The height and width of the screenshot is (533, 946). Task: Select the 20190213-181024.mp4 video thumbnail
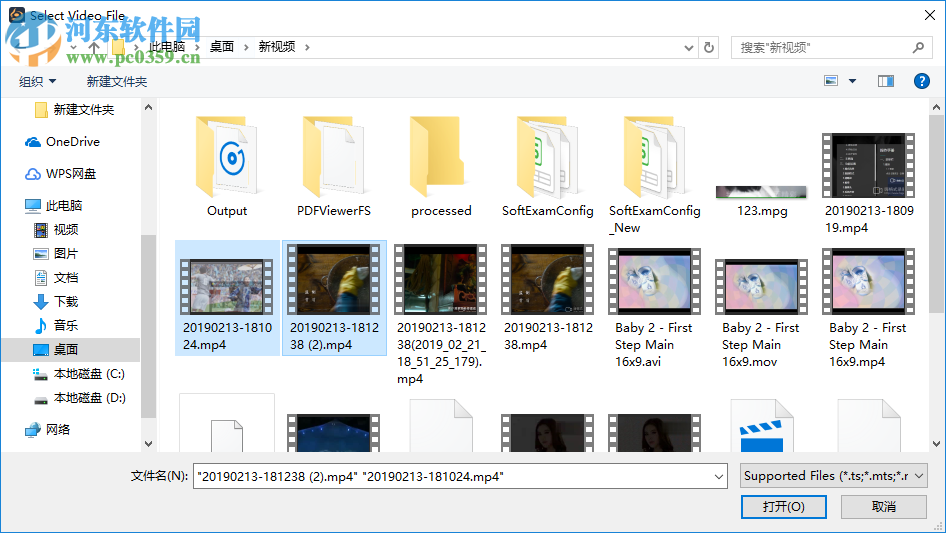(227, 287)
